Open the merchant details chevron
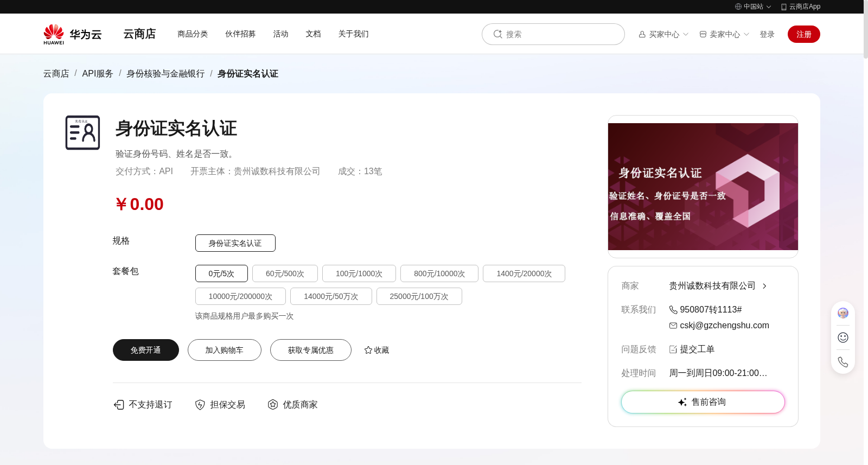This screenshot has width=868, height=465. 764,286
